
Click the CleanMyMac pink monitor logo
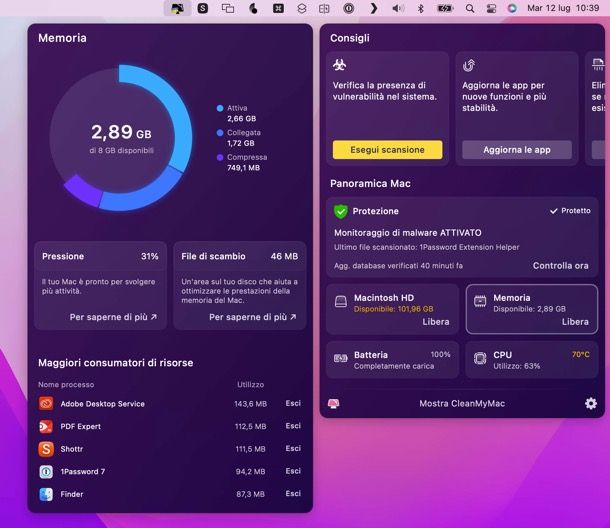click(x=333, y=403)
